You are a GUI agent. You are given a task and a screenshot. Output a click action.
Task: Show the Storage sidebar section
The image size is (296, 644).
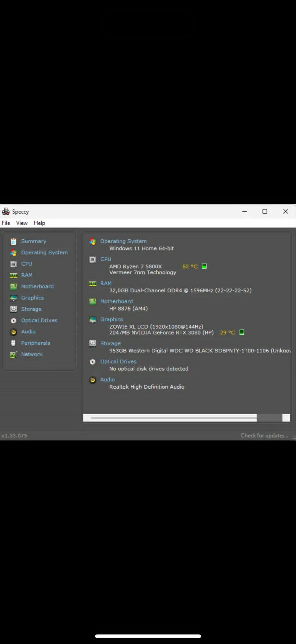[31, 309]
